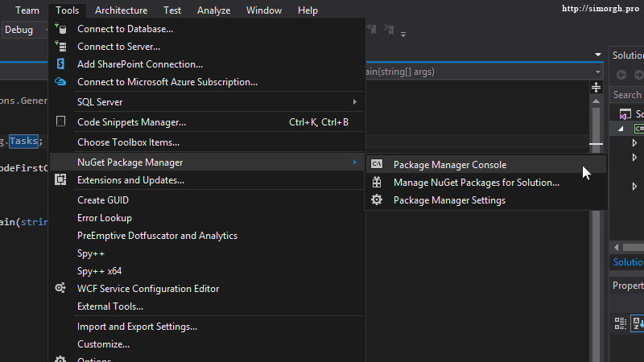The height and width of the screenshot is (362, 644).
Task: Click the clear bookmarks toolbar icon
Action: [389, 29]
